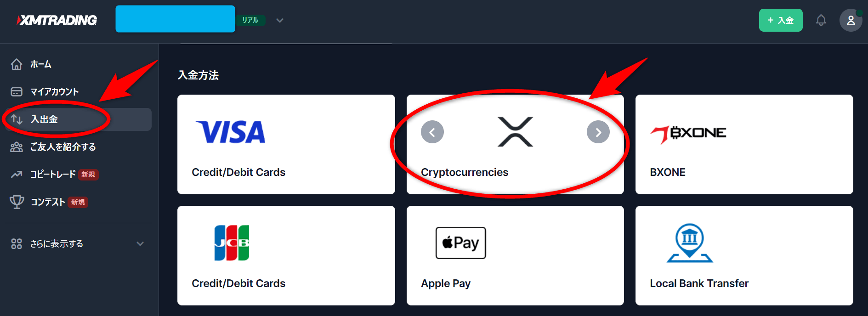Screen dimensions: 868x316
Task: Open the notifications bell icon
Action: point(821,20)
